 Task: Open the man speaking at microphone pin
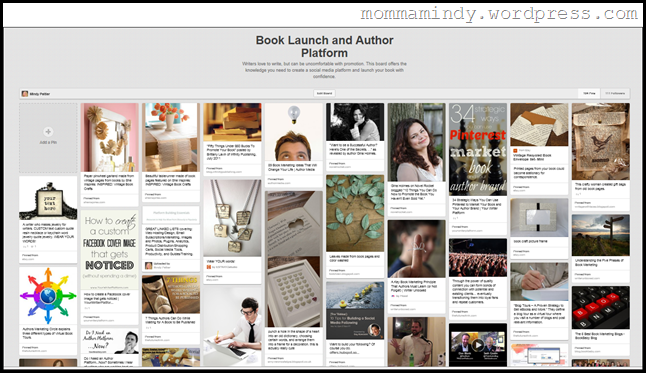417,342
